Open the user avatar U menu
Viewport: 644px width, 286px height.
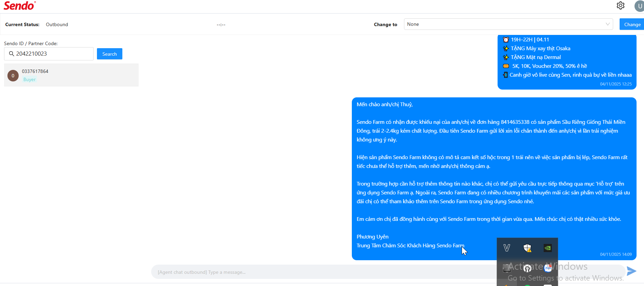(639, 6)
